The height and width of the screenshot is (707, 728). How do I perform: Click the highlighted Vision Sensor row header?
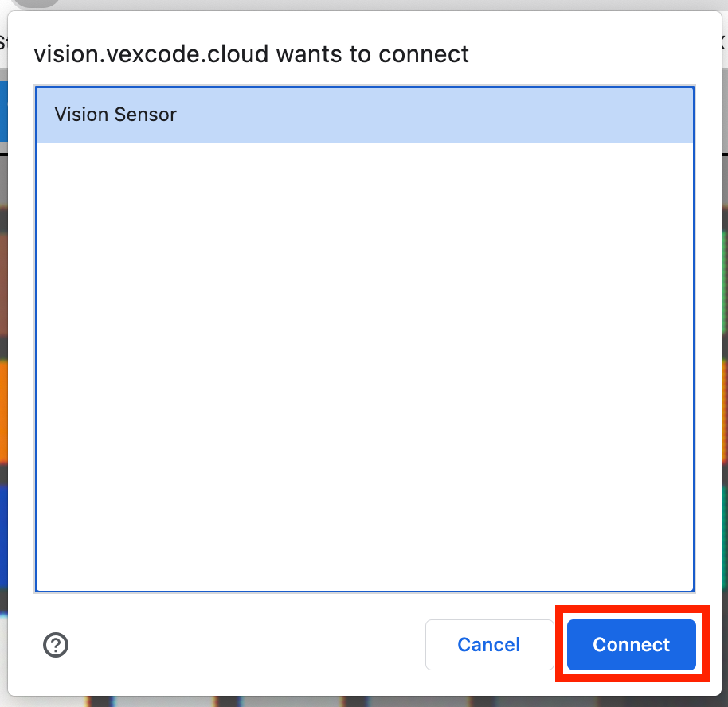click(114, 115)
